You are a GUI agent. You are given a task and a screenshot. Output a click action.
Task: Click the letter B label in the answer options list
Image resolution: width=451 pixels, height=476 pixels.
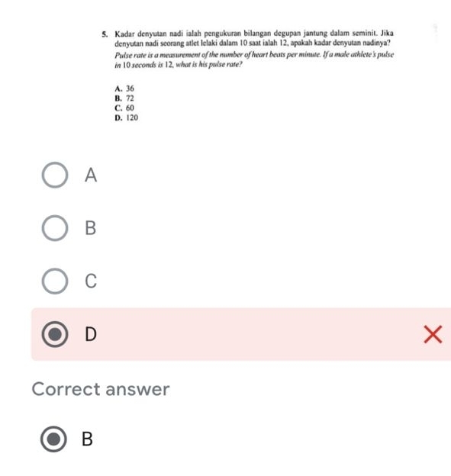click(x=91, y=228)
